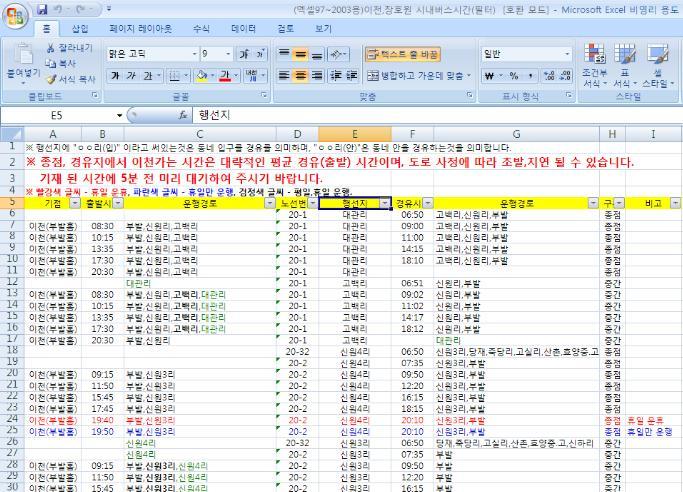Open the fill color dropdown arrow
This screenshot has width=683, height=492.
pos(213,76)
